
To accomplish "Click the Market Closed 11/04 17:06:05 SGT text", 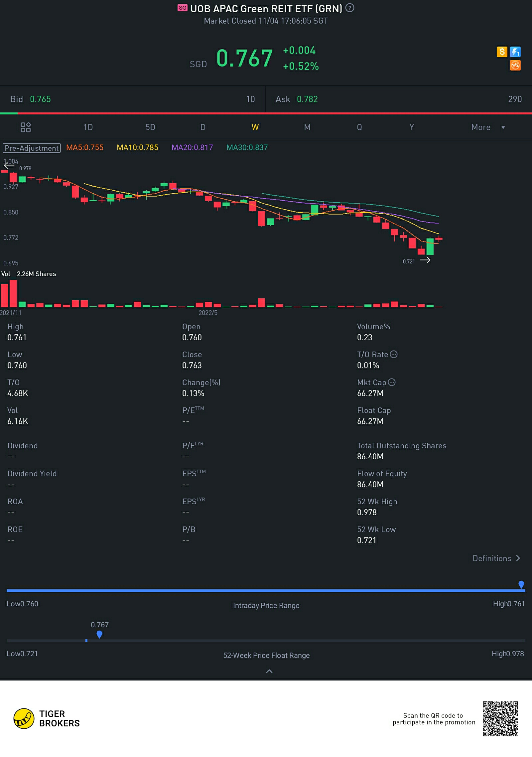I will click(x=266, y=21).
